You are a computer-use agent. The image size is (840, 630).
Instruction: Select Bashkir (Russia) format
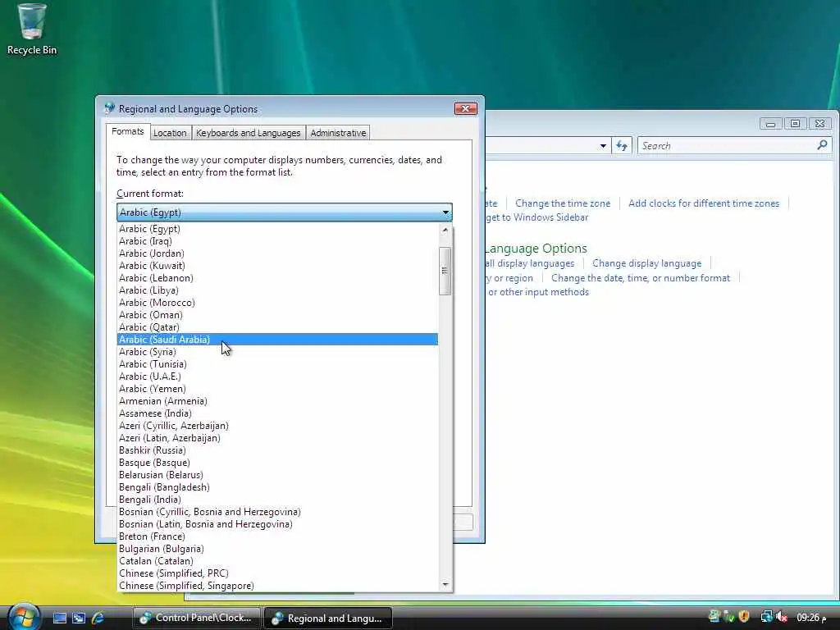coord(277,450)
